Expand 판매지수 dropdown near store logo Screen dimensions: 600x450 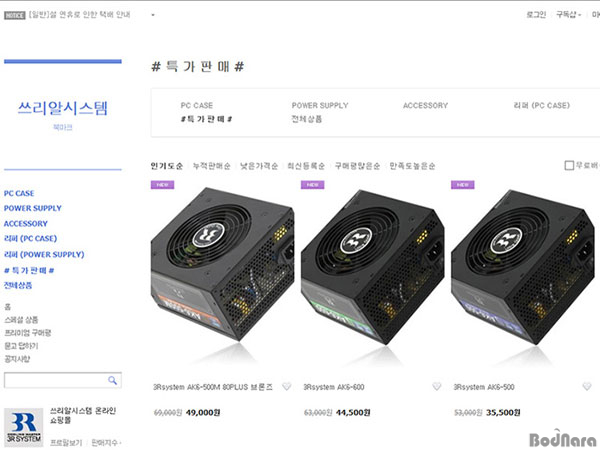[106, 443]
